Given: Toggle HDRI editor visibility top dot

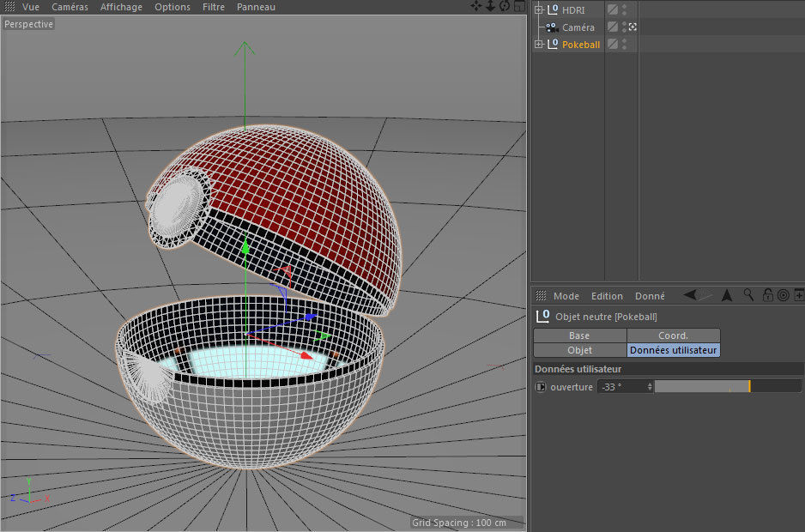Looking at the screenshot, I should (x=624, y=7).
